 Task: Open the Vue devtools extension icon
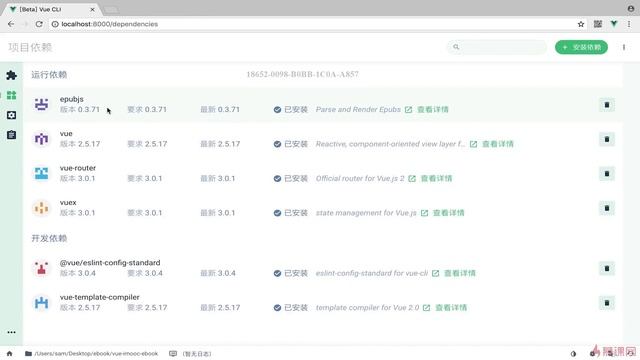point(614,24)
